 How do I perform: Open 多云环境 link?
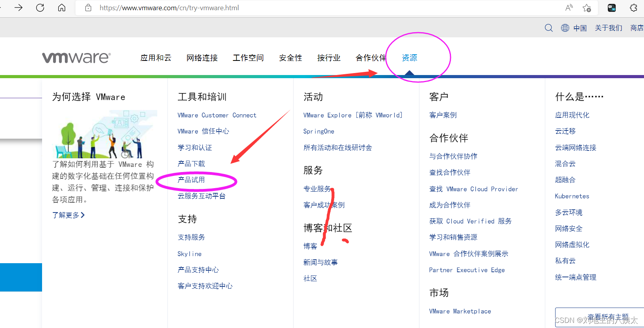(569, 213)
